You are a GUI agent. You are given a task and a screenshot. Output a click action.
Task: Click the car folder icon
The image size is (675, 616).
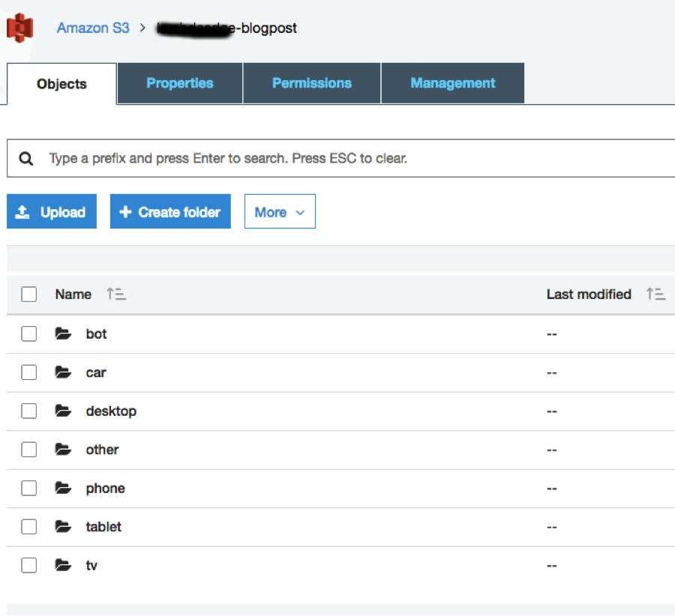point(63,372)
